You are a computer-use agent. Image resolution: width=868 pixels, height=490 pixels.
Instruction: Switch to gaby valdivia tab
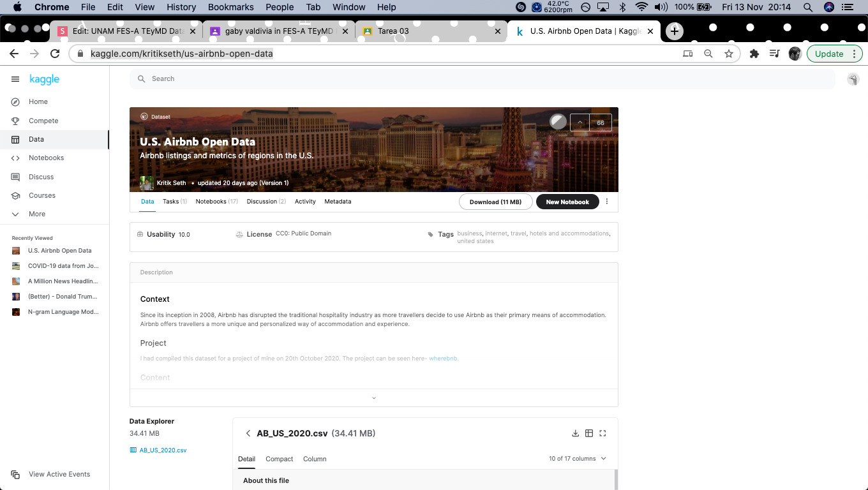pos(280,31)
